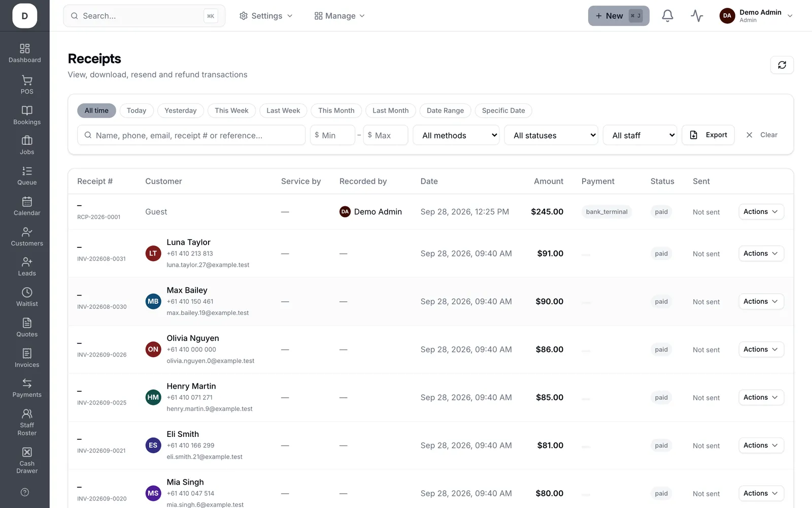The height and width of the screenshot is (508, 812).
Task: Select the Last Week filter chip
Action: tap(283, 111)
